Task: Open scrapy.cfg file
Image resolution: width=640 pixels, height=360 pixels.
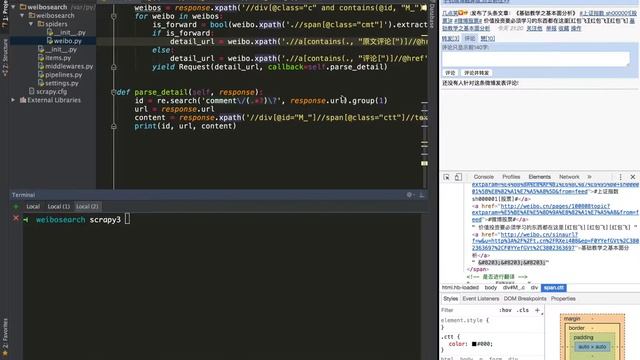Action: click(x=51, y=91)
